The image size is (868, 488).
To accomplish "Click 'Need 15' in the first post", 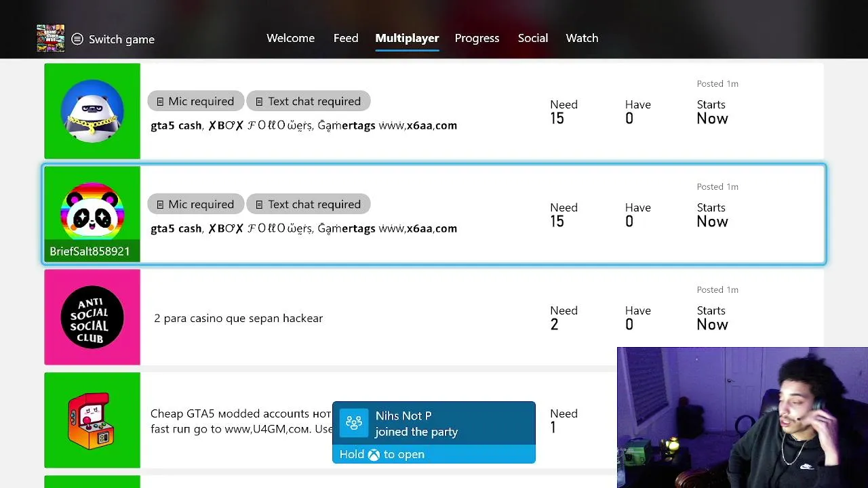I will (x=564, y=112).
